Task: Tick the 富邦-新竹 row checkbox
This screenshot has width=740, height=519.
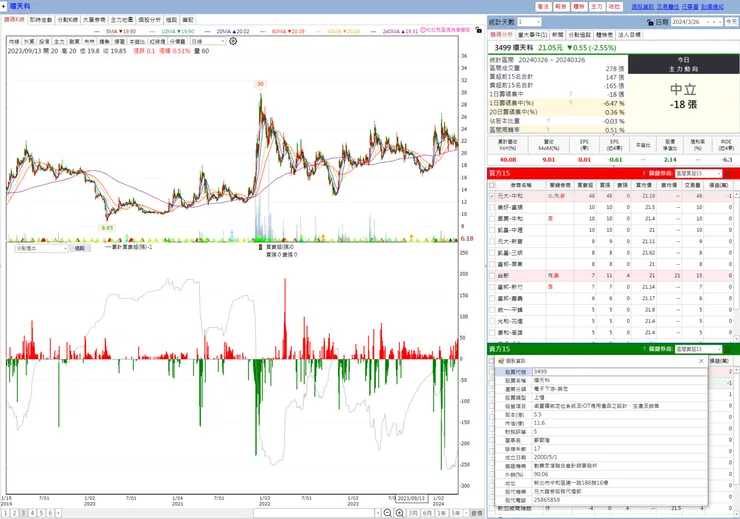Action: [492, 287]
